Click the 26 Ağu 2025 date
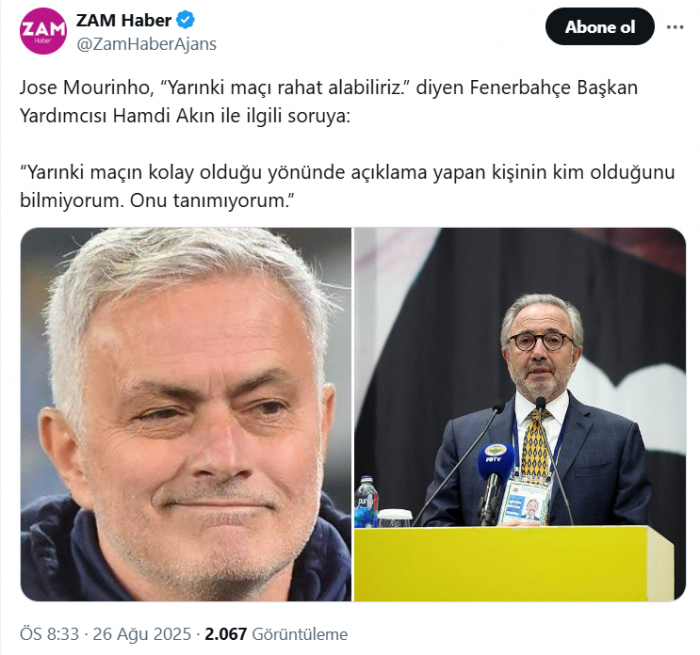The image size is (700, 655). pos(142,634)
